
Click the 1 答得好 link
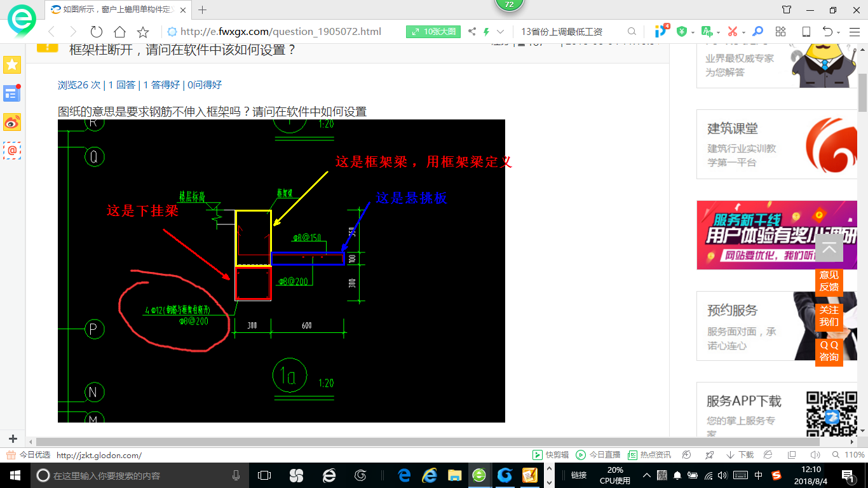click(x=161, y=85)
